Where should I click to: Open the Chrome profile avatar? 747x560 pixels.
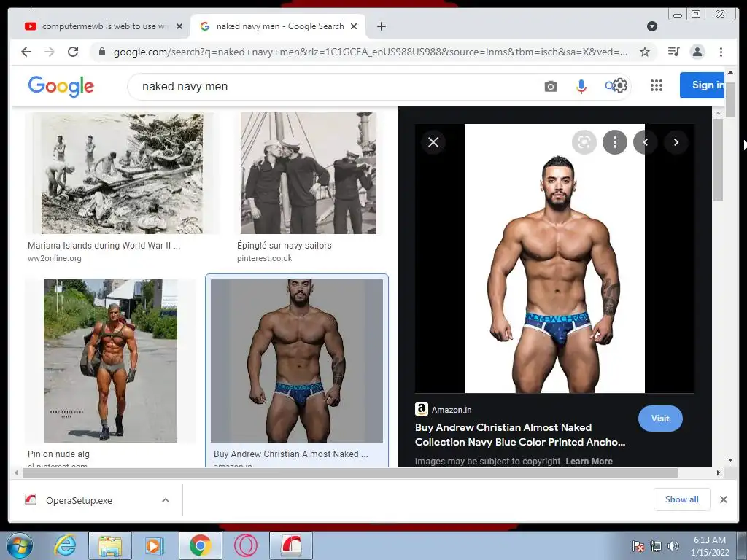(697, 52)
